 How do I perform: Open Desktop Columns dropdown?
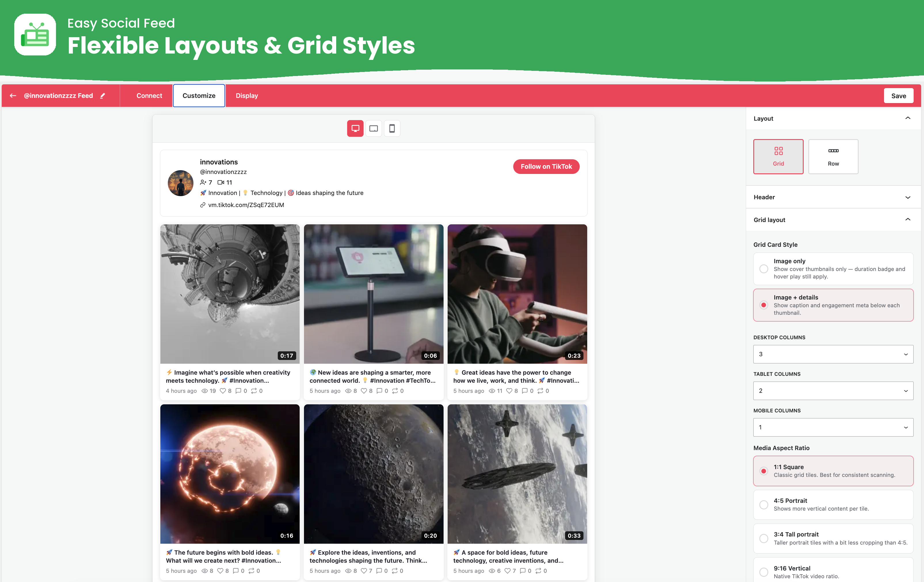(833, 354)
